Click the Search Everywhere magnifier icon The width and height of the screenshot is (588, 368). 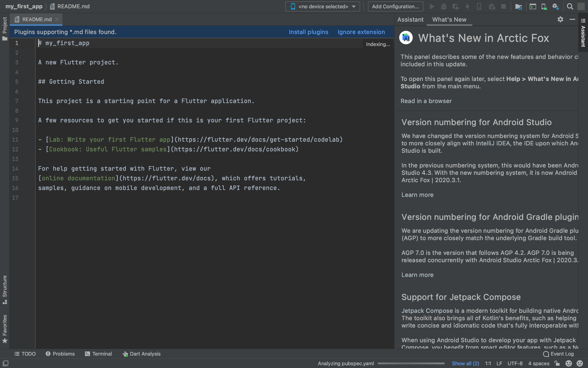point(570,7)
